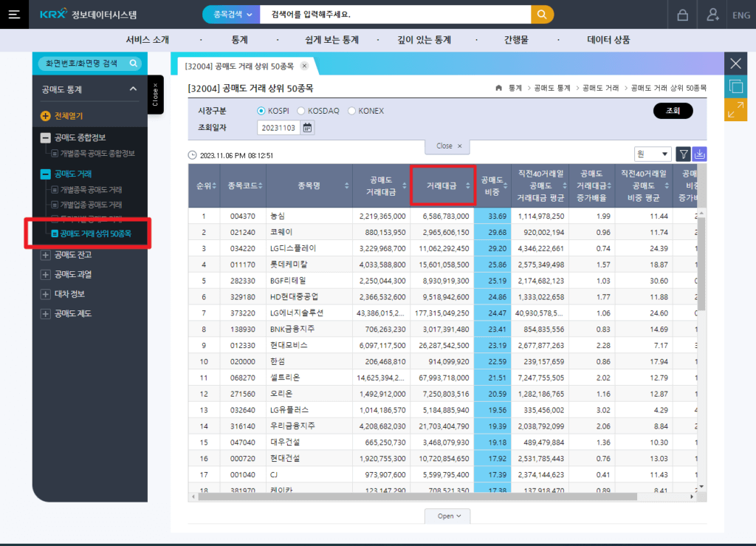Sort by 직전40거래일 공매도 비중 평균 arrows
Screen dimensions: 756x546
(x=667, y=185)
